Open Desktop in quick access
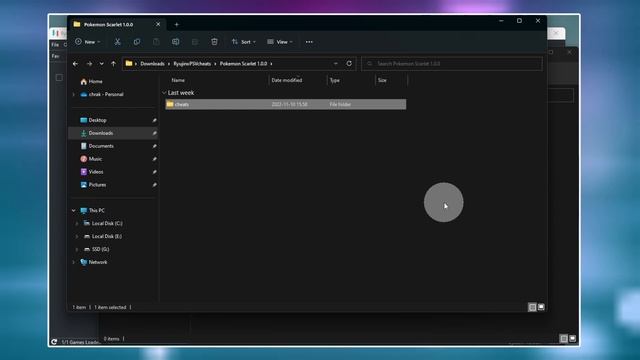 point(93,120)
